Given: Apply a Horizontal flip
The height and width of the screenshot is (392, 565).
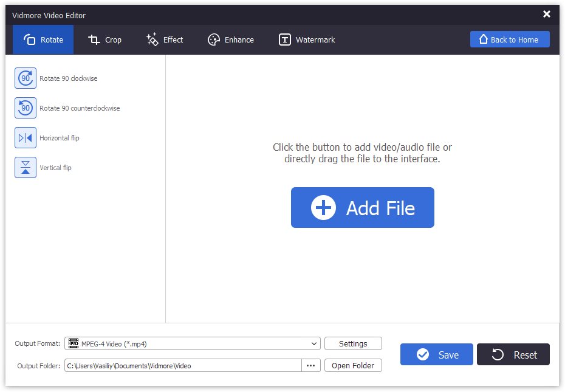Looking at the screenshot, I should point(25,137).
